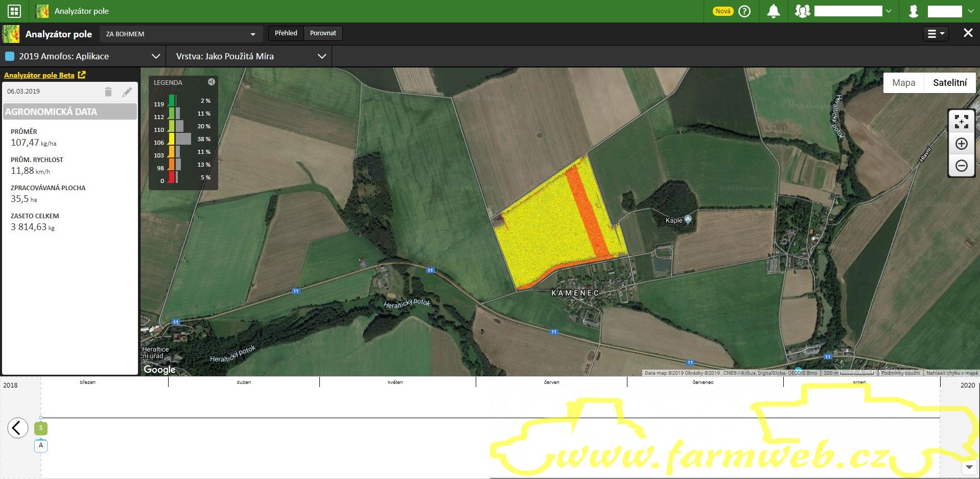Open the hamburger menu dropdown
This screenshot has height=479, width=980.
(x=936, y=34)
